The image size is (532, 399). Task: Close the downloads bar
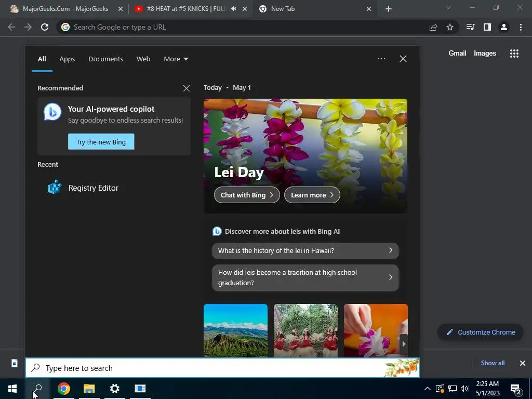(523, 363)
